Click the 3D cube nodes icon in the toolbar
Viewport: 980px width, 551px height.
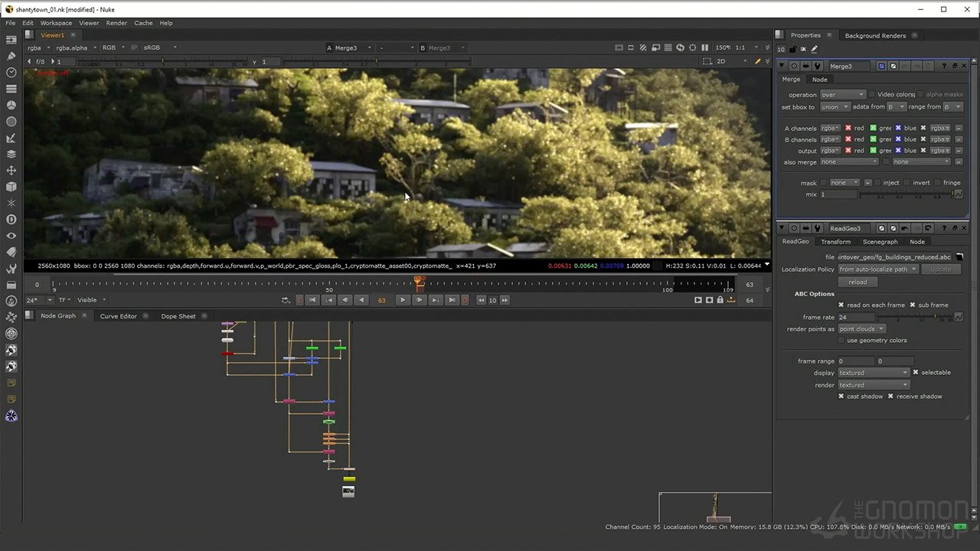point(11,186)
